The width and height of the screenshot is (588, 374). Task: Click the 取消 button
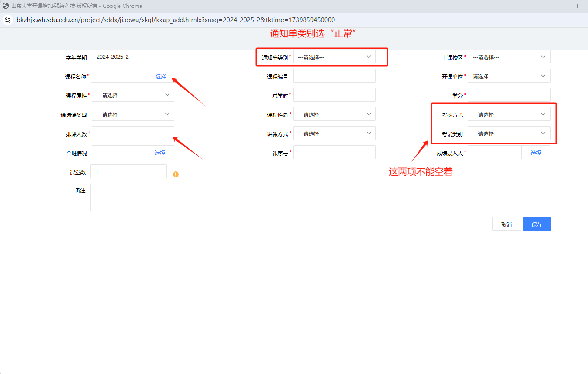point(506,224)
